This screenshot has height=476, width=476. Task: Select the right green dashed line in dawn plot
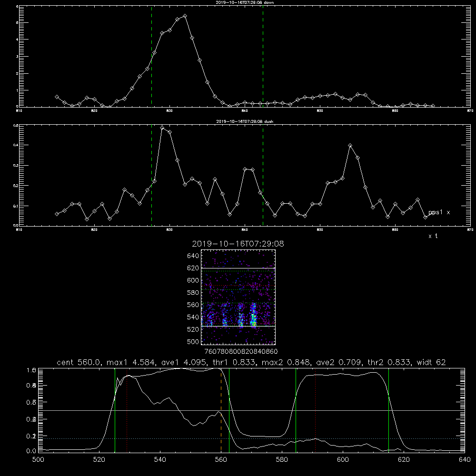coord(263,57)
